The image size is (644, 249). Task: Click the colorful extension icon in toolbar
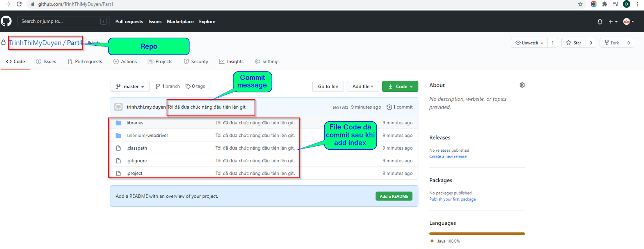(594, 4)
